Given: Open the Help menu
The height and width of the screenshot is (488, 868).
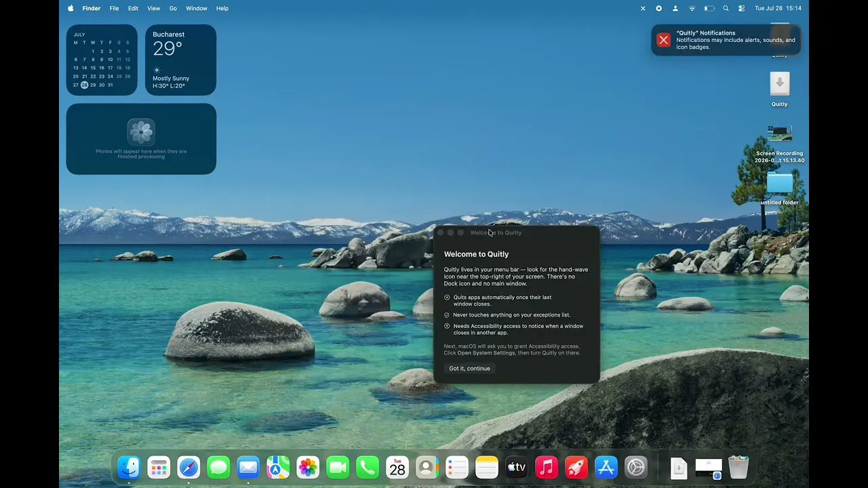Looking at the screenshot, I should coord(222,8).
